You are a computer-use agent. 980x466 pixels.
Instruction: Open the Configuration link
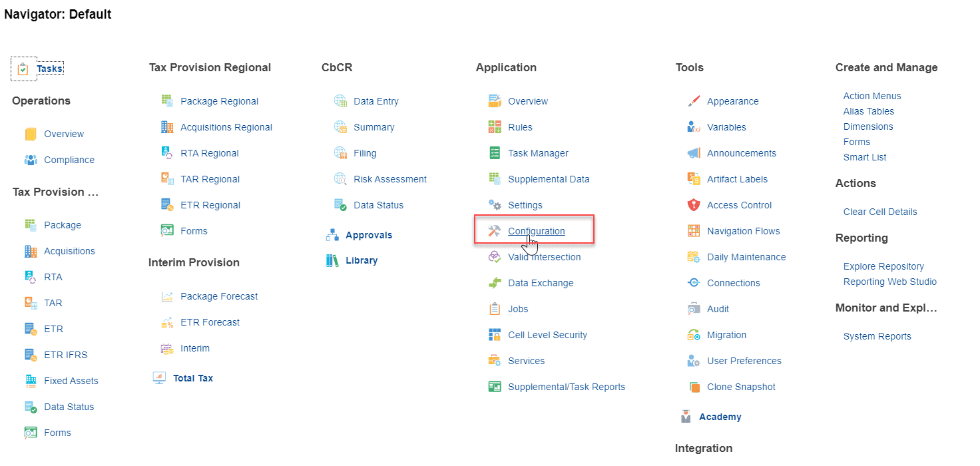click(x=537, y=231)
